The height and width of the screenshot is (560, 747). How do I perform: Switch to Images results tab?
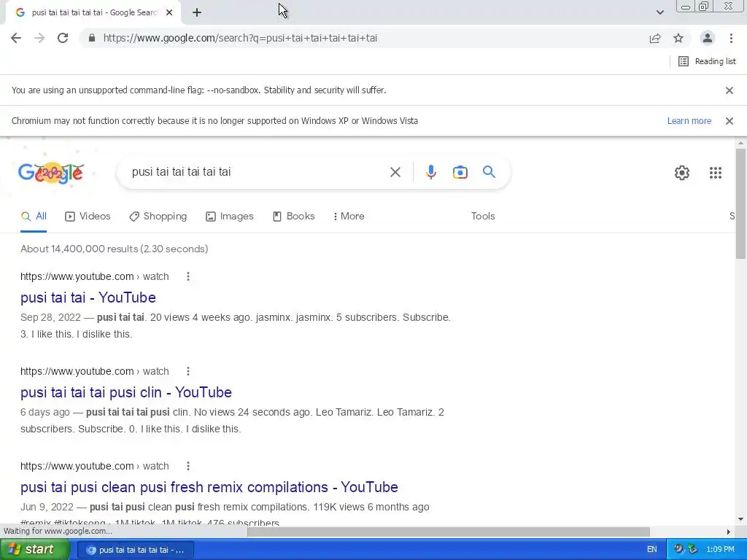point(229,216)
